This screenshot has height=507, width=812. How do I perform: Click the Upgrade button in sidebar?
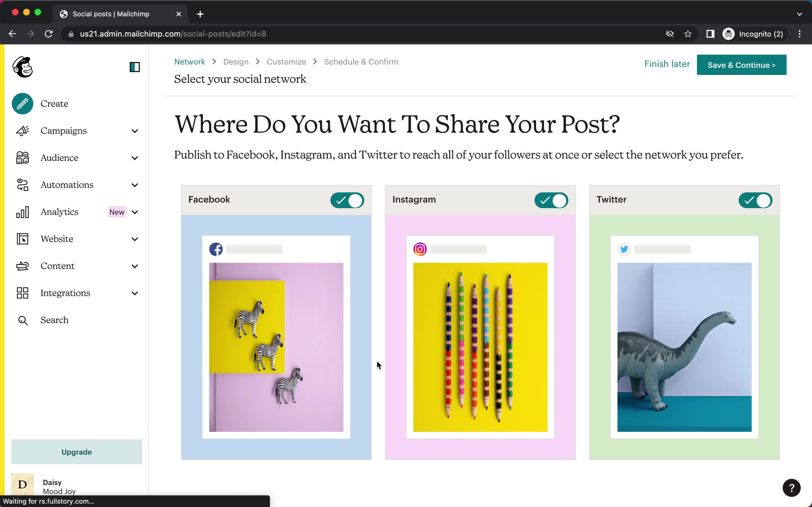77,452
